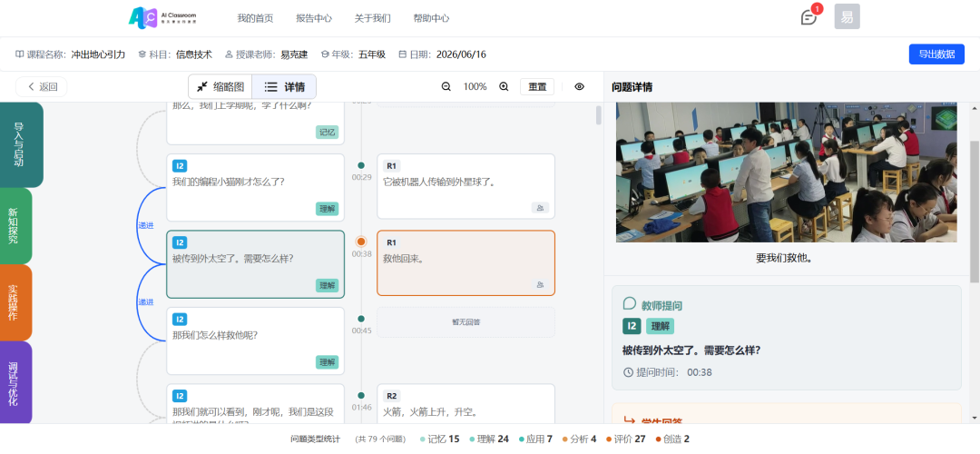Click 理解 tag on 我们的编程小猫 card
Viewport: 980px width, 454px height.
click(327, 209)
